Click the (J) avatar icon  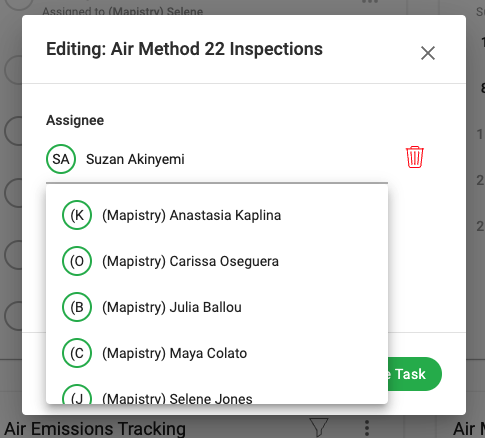tap(77, 394)
